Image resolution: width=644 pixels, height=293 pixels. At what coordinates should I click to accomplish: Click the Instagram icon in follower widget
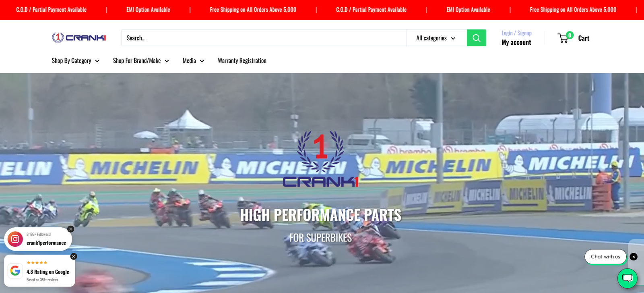tap(15, 239)
